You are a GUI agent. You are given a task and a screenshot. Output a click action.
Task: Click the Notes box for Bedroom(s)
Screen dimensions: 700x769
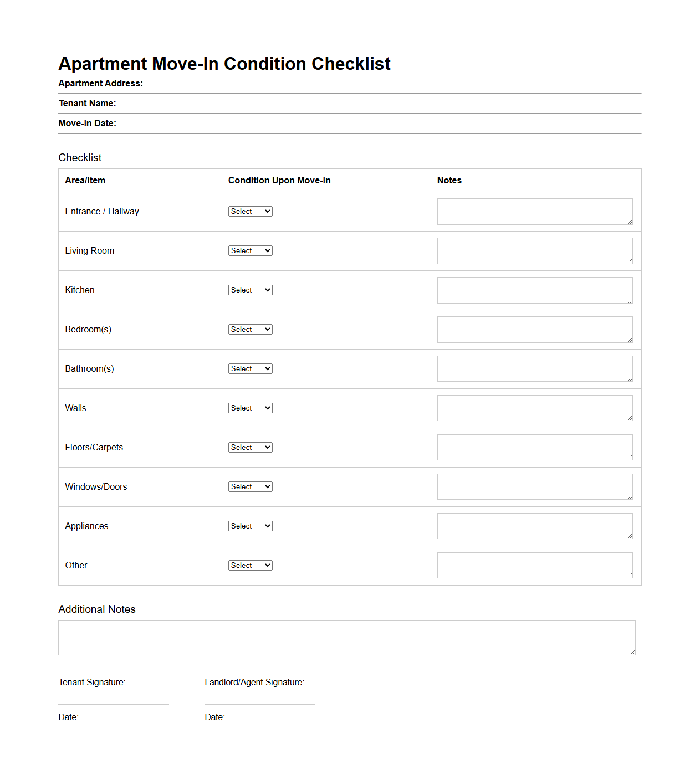534,329
